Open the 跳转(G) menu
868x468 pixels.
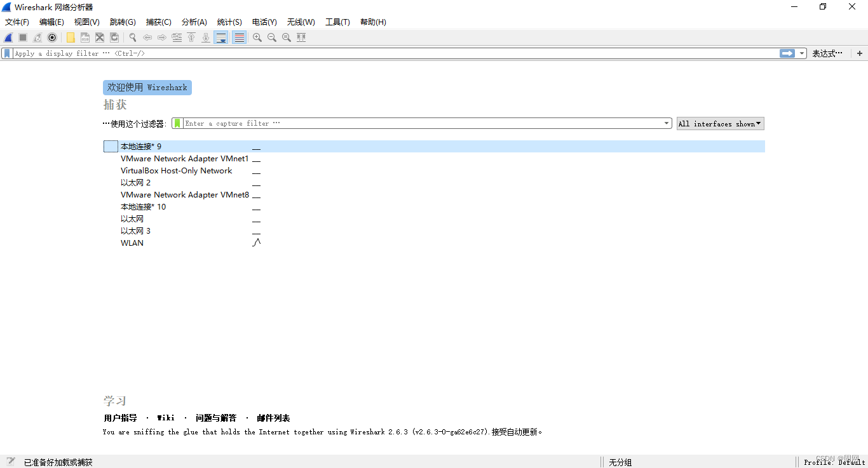[123, 22]
